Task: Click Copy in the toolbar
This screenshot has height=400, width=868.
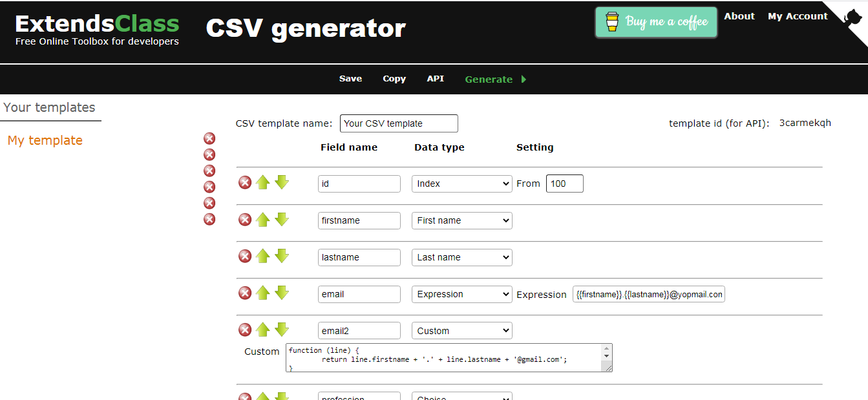Action: pyautogui.click(x=394, y=79)
